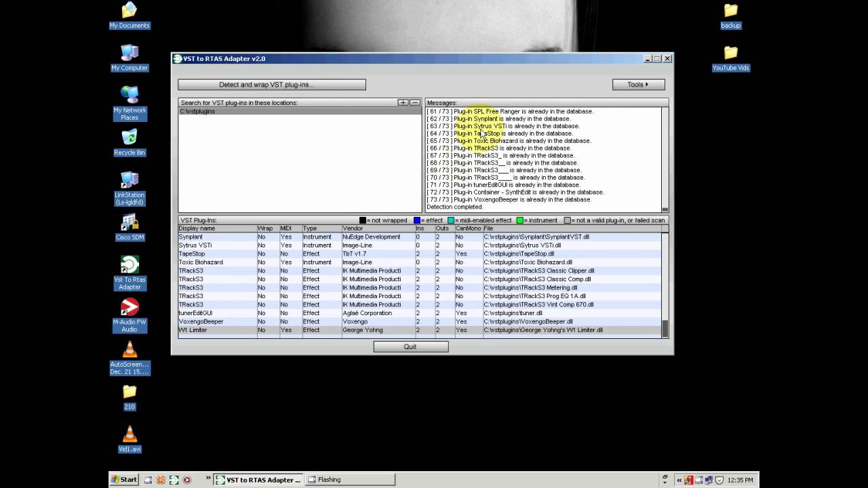This screenshot has width=868, height=488.
Task: Select My Network Places desktop icon
Action: [x=130, y=103]
